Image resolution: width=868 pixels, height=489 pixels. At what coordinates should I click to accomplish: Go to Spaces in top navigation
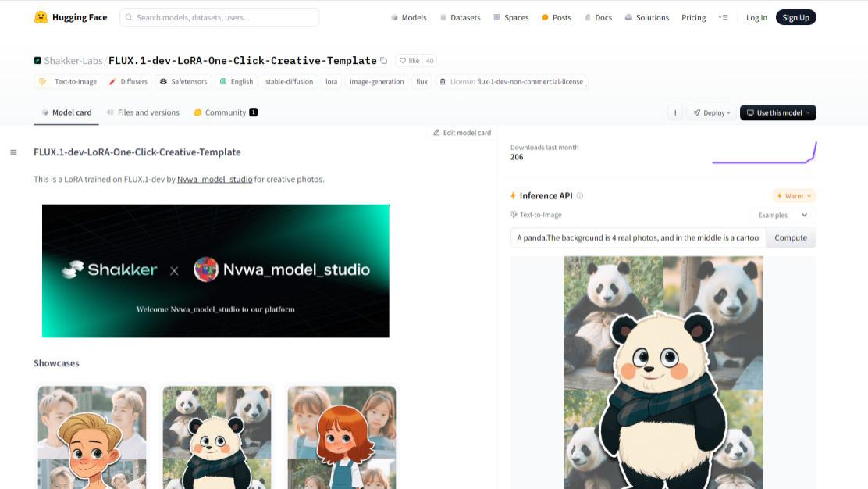pos(511,17)
